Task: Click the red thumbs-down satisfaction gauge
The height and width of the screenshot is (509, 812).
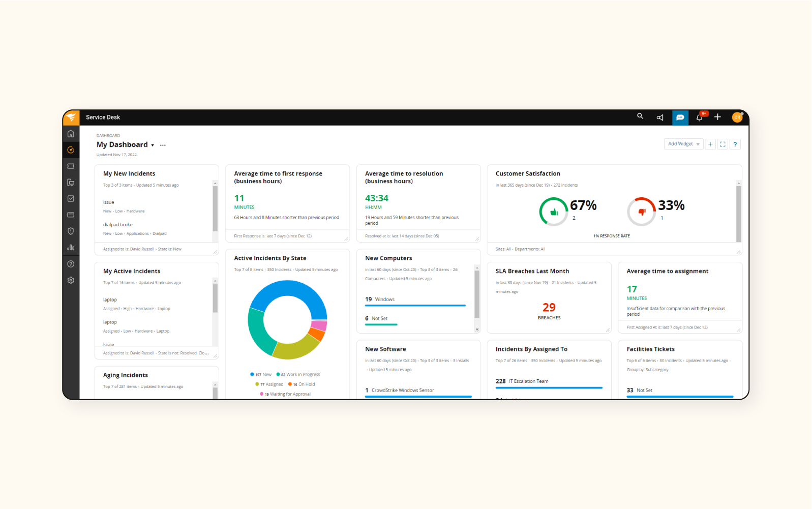Action: pos(642,212)
